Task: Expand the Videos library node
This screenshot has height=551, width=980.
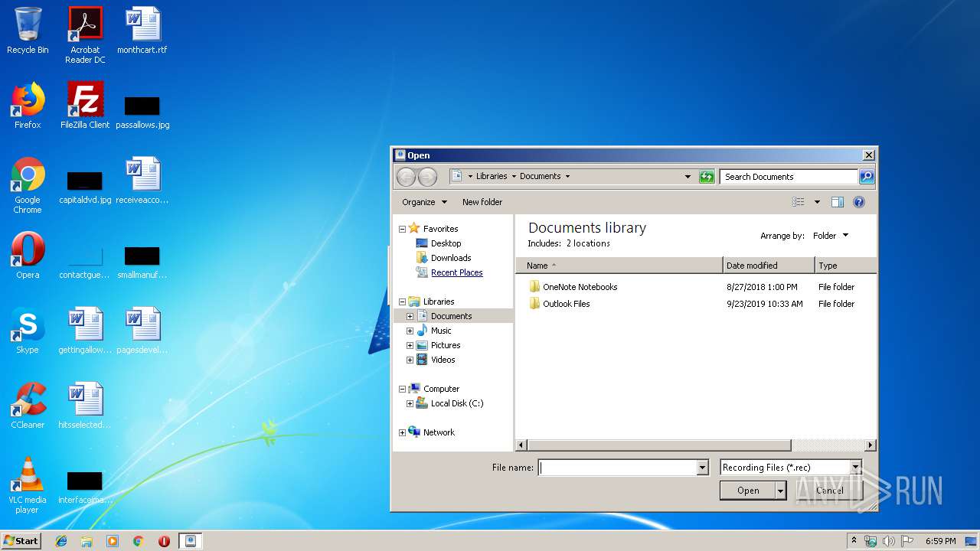Action: pyautogui.click(x=410, y=360)
